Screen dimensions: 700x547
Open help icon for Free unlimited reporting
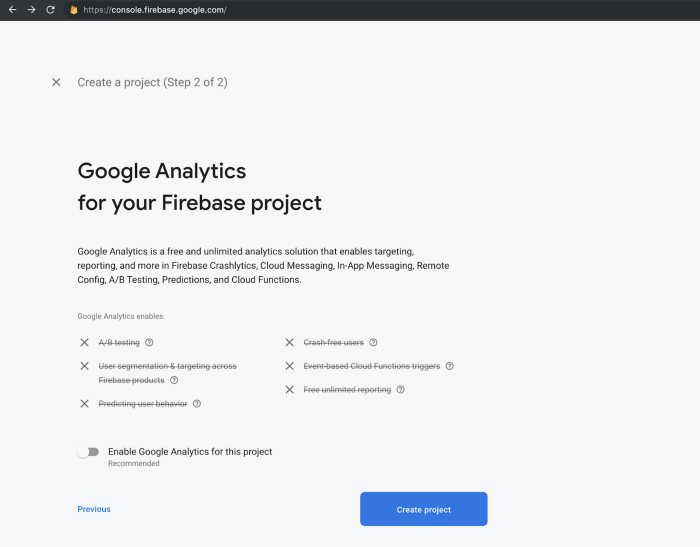pos(400,389)
